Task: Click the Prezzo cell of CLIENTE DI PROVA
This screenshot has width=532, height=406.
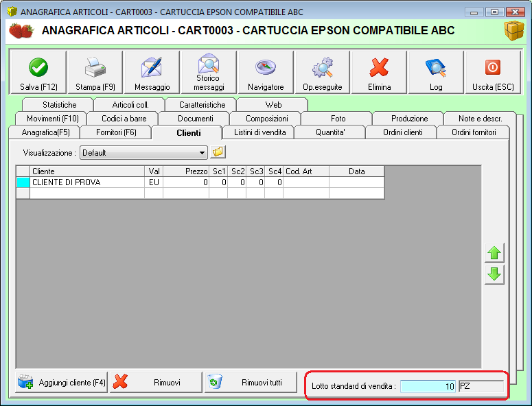Action: click(186, 182)
